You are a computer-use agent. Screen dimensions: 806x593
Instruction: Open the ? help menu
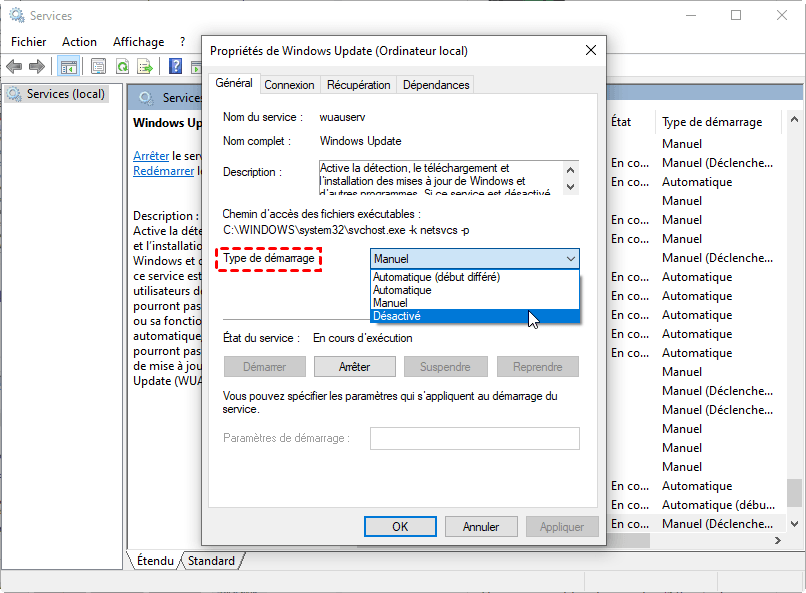pyautogui.click(x=182, y=42)
